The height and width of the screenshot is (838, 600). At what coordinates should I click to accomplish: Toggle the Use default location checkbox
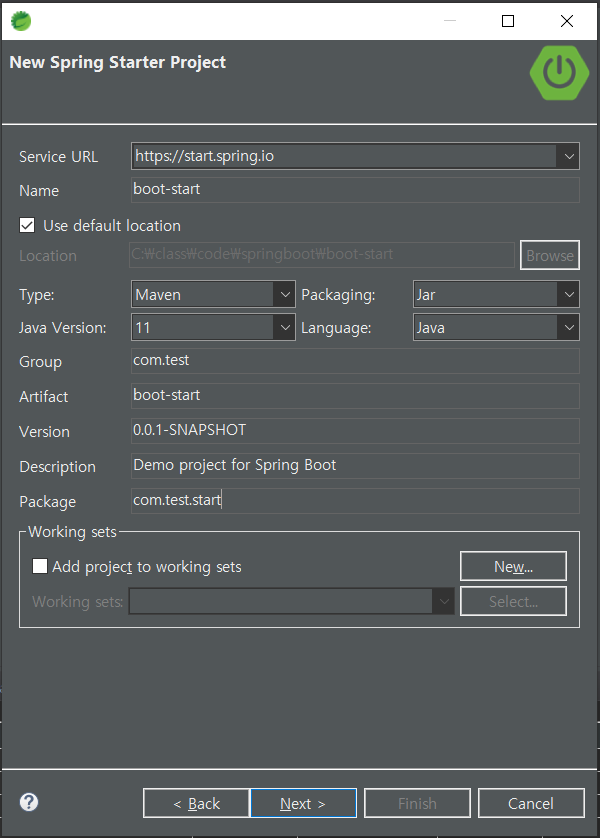pyautogui.click(x=27, y=225)
